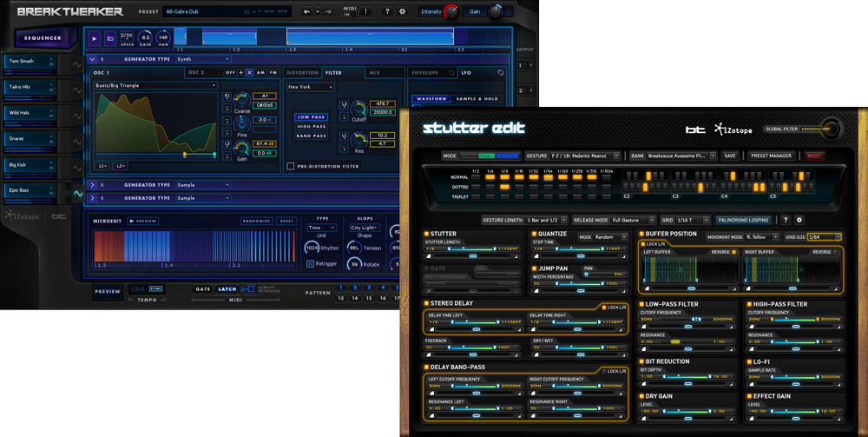Viewport: 868px width, 437px height.
Task: Select the HIGH PASS filter button
Action: click(311, 126)
